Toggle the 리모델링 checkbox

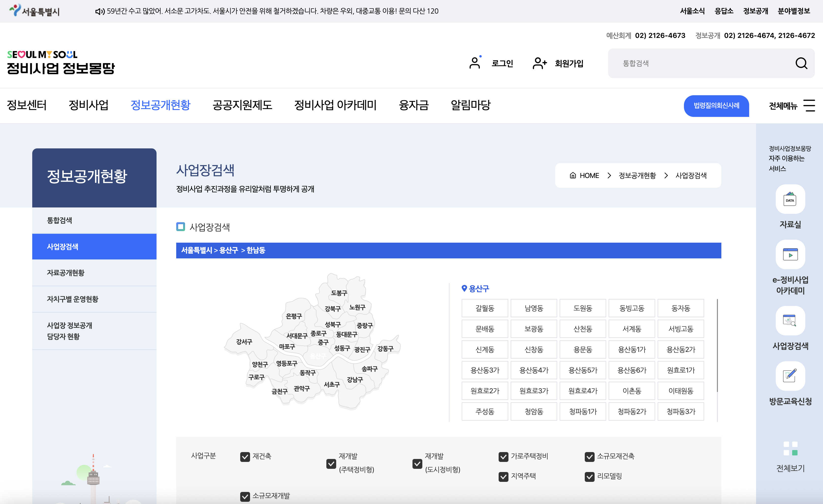[x=589, y=477]
